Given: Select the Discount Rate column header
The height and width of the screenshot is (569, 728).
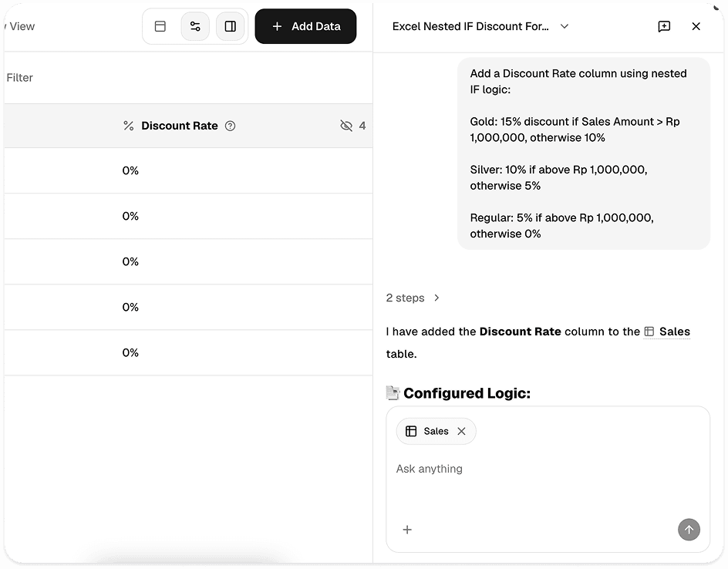Looking at the screenshot, I should [x=179, y=126].
